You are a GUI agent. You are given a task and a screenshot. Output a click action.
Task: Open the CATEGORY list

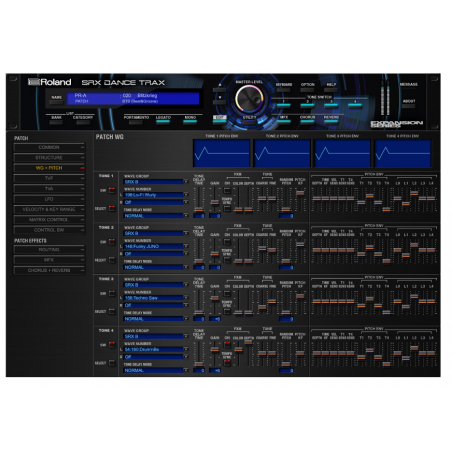[x=83, y=122]
